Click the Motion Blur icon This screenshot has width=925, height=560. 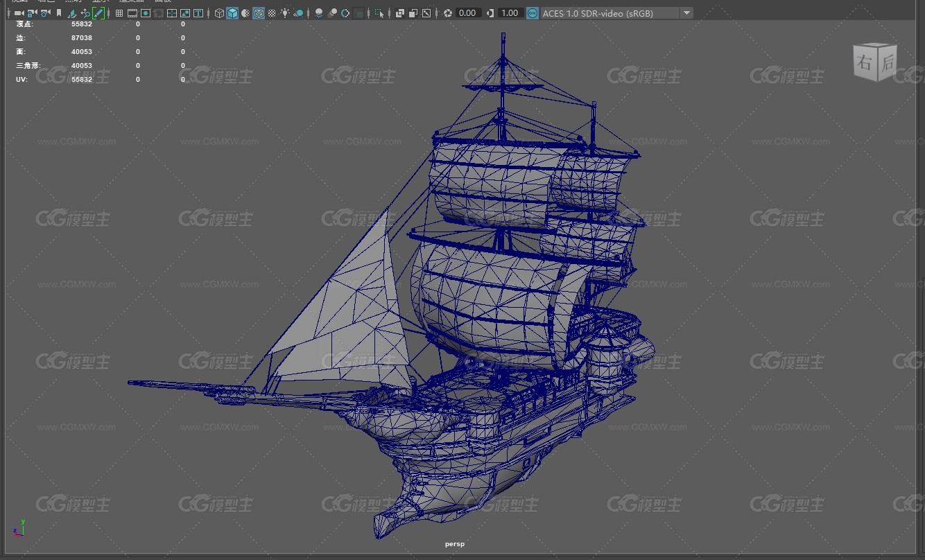(332, 12)
